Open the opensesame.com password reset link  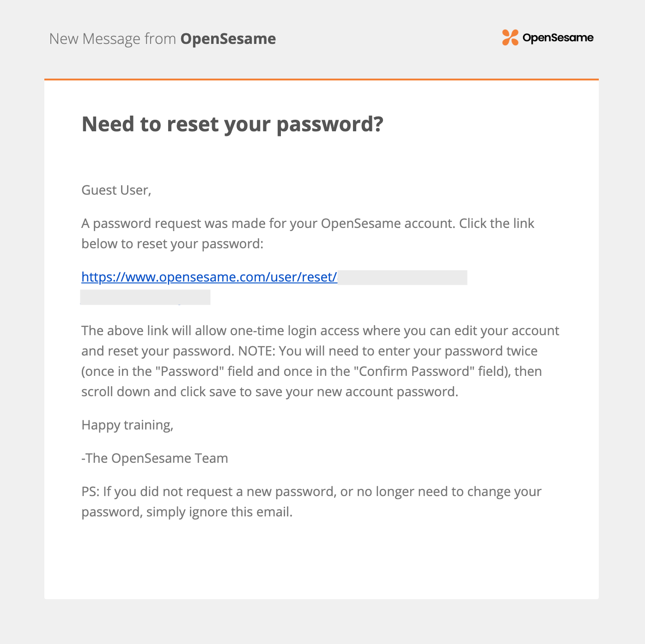tap(209, 277)
